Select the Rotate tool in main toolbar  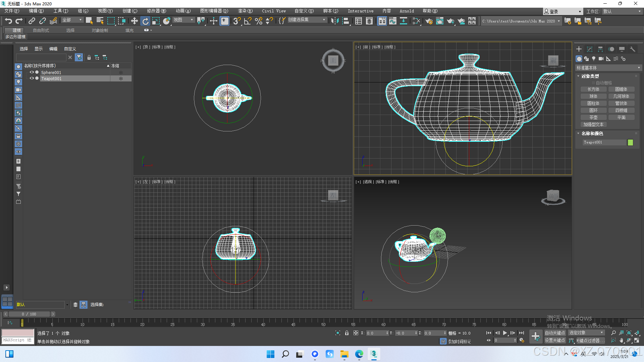(x=145, y=21)
